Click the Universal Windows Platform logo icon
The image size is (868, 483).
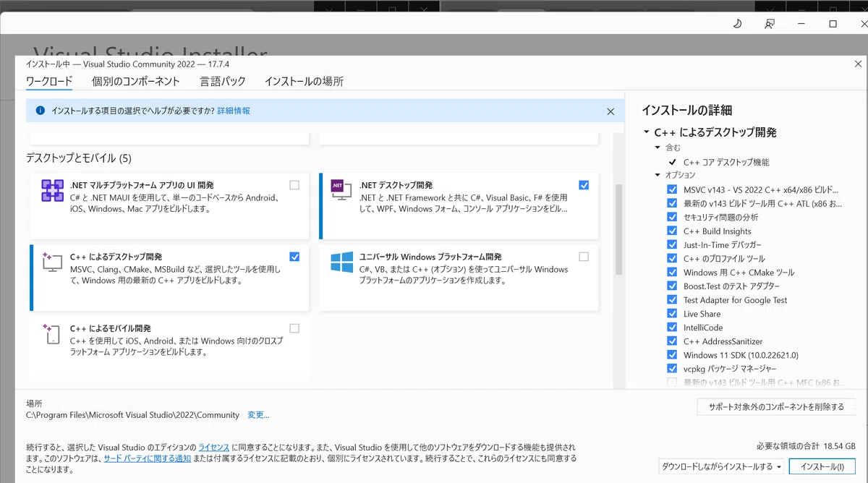tap(341, 262)
